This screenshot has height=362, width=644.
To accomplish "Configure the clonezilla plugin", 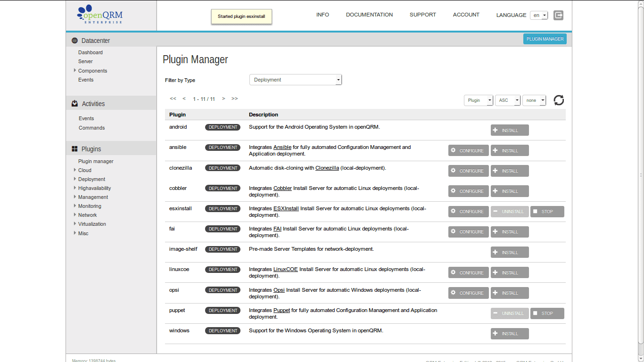I will [x=468, y=171].
